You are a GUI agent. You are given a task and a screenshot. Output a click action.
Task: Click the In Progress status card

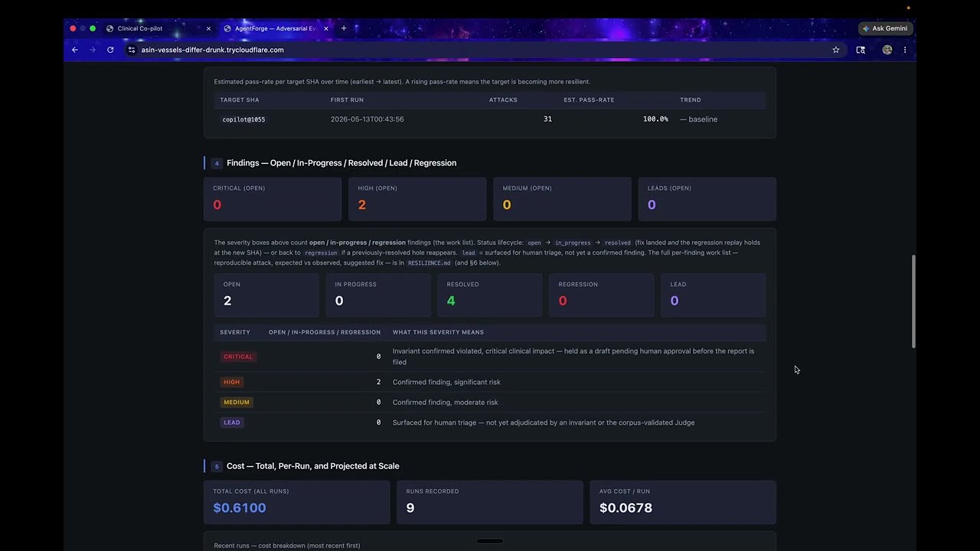pos(378,295)
